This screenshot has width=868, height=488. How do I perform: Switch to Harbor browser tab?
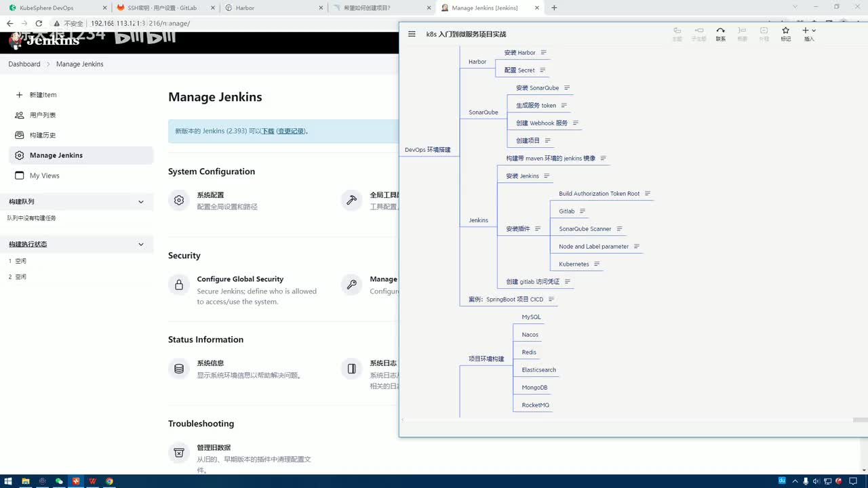click(x=274, y=7)
